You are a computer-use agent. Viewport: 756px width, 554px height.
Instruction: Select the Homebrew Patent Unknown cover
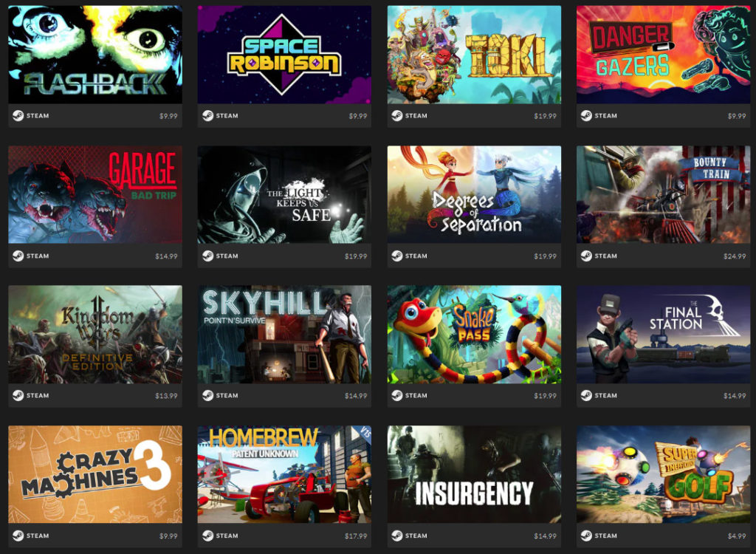click(x=284, y=474)
